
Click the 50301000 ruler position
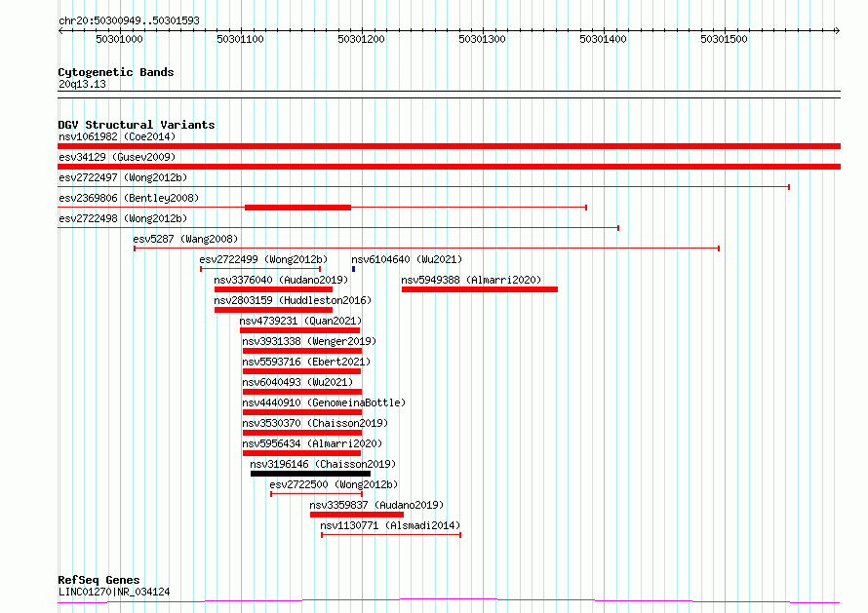[x=119, y=39]
